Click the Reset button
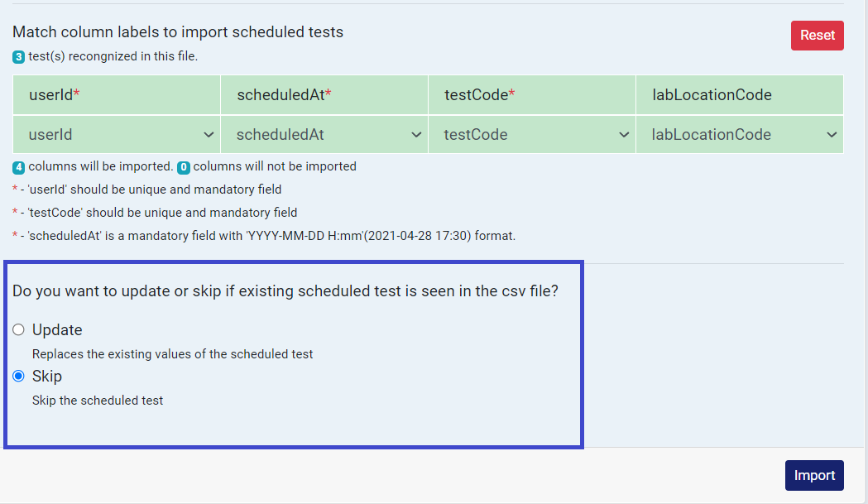Image resolution: width=868 pixels, height=504 pixels. click(x=817, y=36)
